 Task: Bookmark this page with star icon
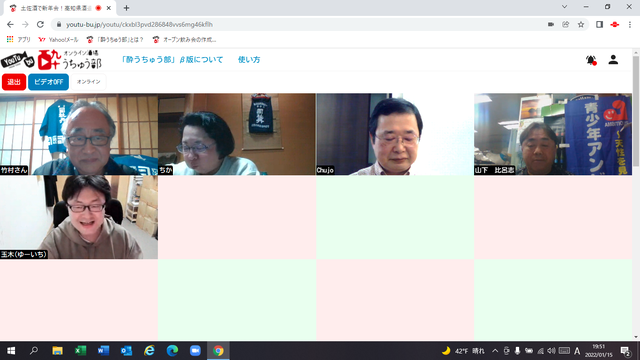point(581,24)
